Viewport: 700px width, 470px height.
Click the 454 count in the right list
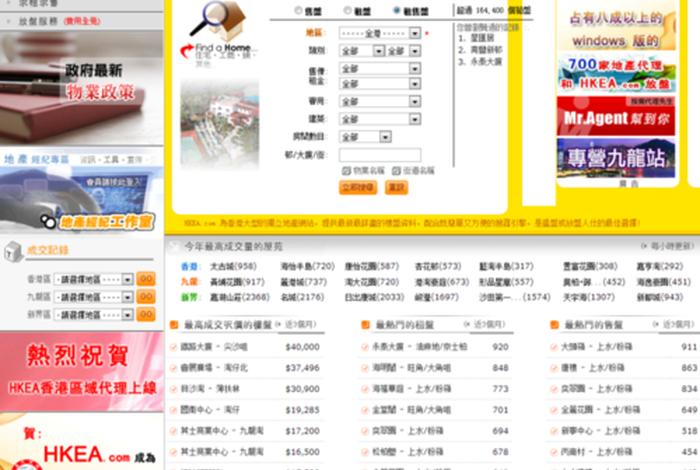689,452
